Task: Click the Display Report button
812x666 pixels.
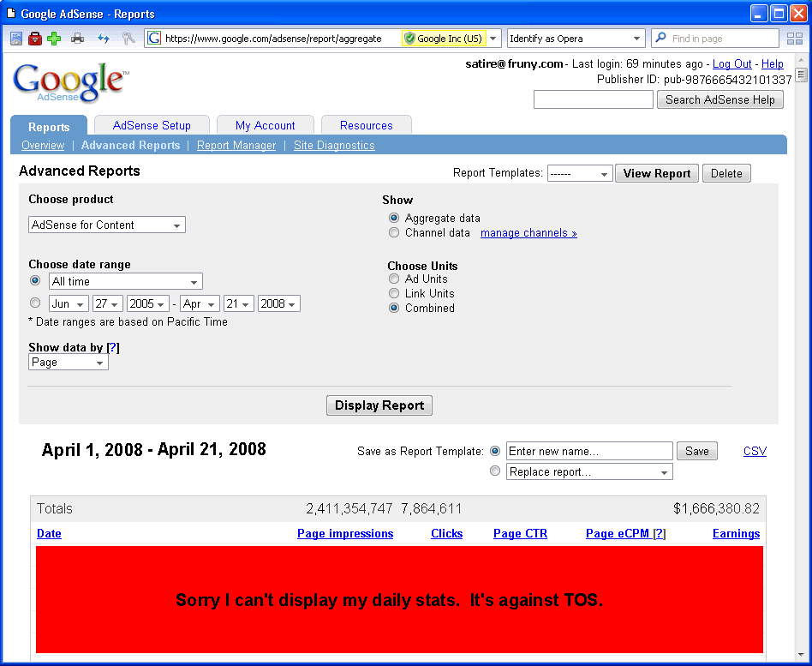Action: click(x=379, y=405)
